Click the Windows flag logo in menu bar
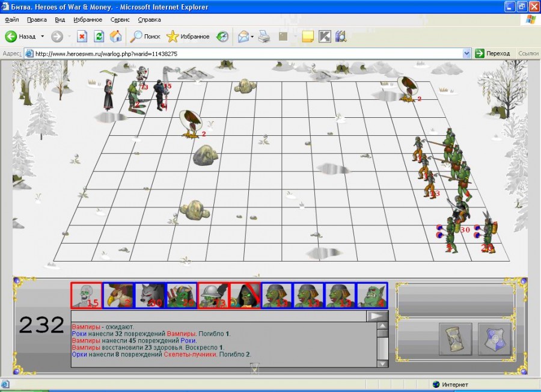Image resolution: width=541 pixels, height=392 pixels. click(x=531, y=19)
